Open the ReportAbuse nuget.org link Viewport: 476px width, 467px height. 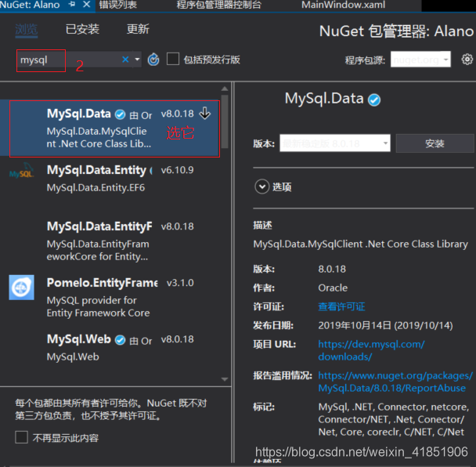click(x=395, y=382)
